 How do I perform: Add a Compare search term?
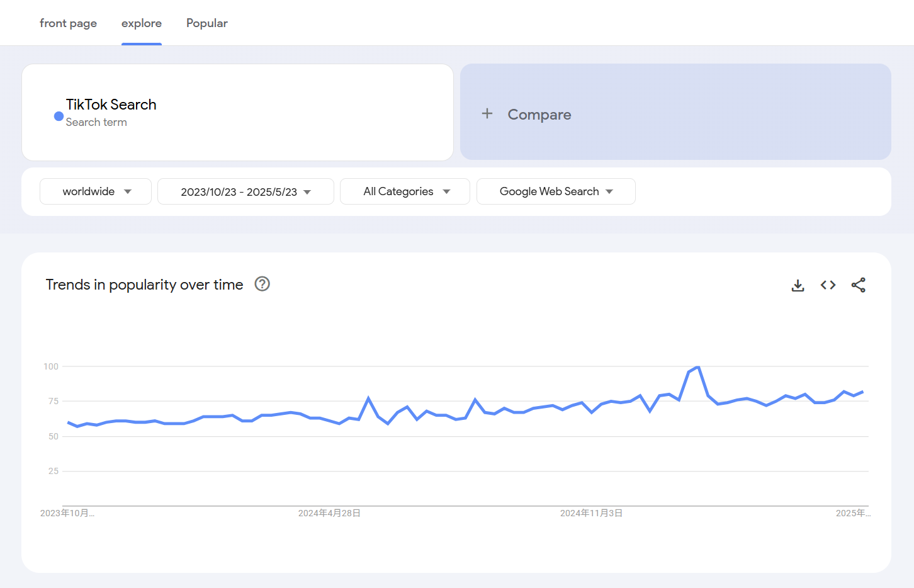point(675,112)
